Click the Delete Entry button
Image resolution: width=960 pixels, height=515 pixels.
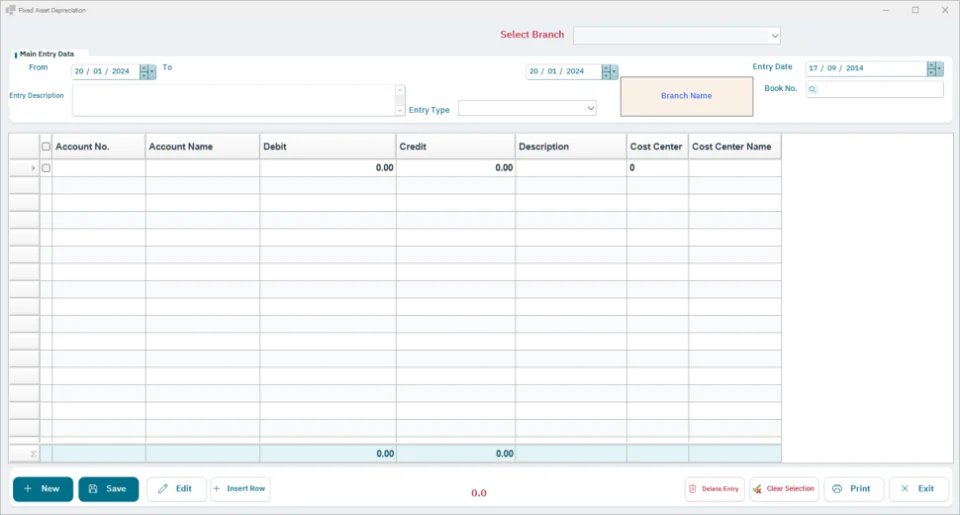(714, 489)
